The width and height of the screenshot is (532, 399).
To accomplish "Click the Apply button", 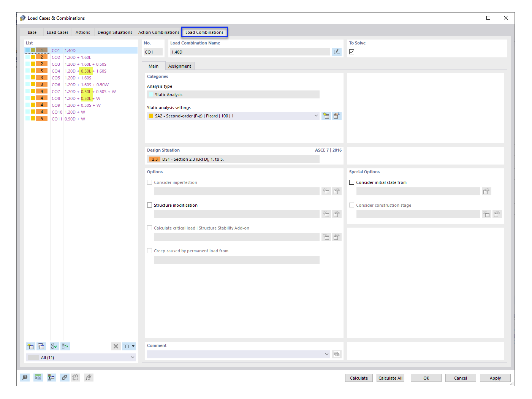I will [495, 378].
